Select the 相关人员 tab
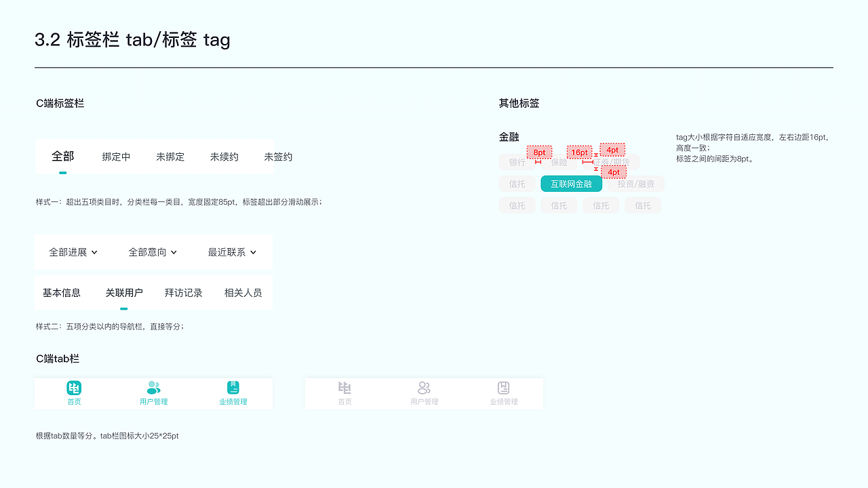Screen dimensions: 868x488 243,292
